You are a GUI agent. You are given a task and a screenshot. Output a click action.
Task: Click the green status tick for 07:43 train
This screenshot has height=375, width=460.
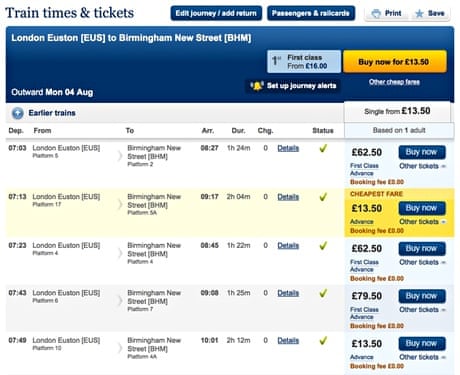[x=323, y=293]
